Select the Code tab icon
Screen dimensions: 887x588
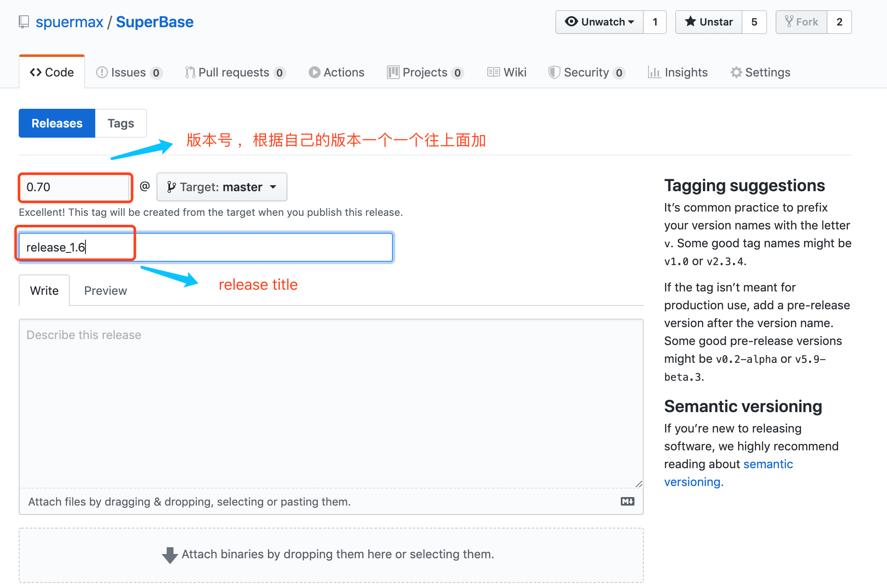(37, 72)
